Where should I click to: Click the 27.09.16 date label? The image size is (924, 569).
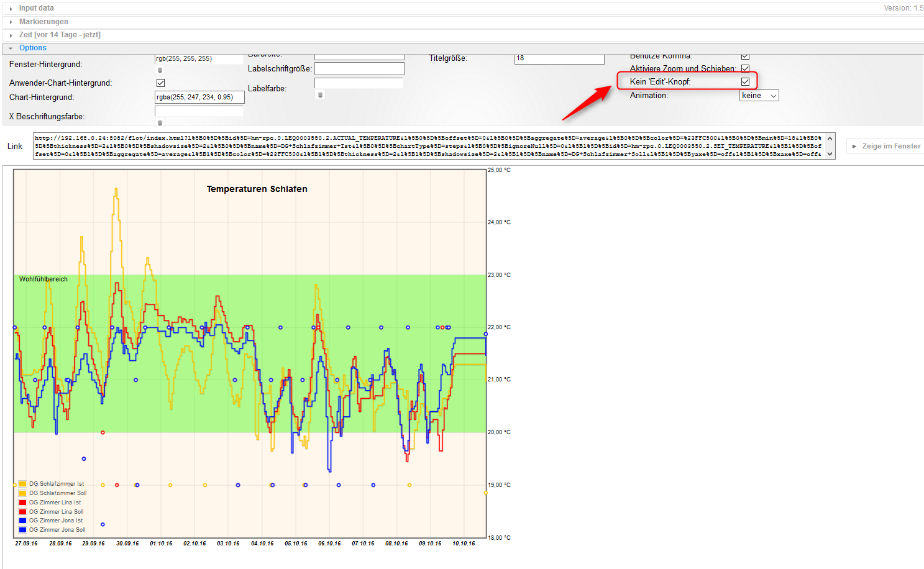coord(27,544)
